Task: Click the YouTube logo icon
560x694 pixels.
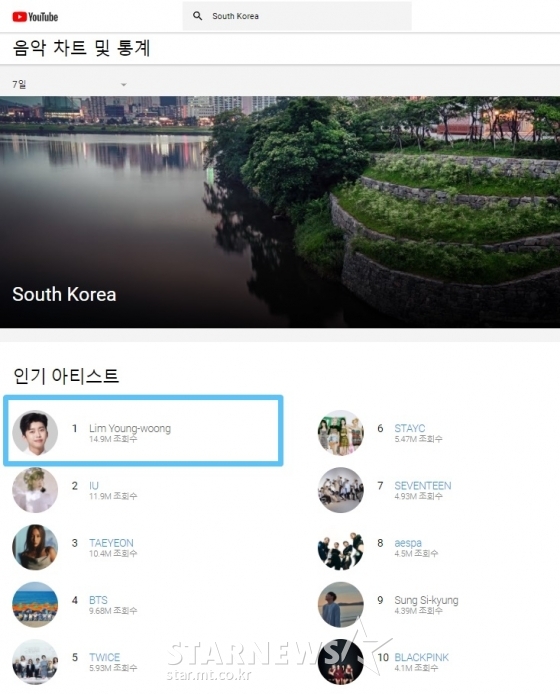Action: pos(35,17)
